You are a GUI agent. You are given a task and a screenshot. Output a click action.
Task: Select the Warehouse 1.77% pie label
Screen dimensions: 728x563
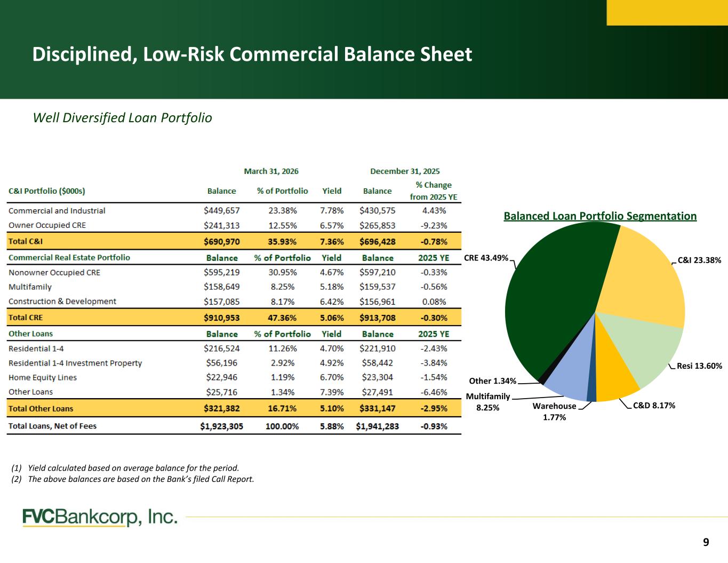(554, 411)
